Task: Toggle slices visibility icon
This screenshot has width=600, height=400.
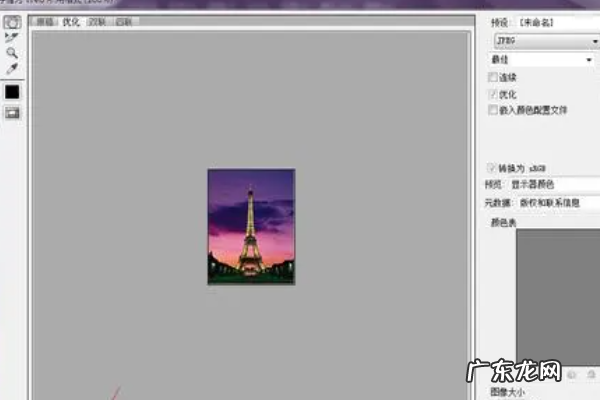Action: point(12,113)
